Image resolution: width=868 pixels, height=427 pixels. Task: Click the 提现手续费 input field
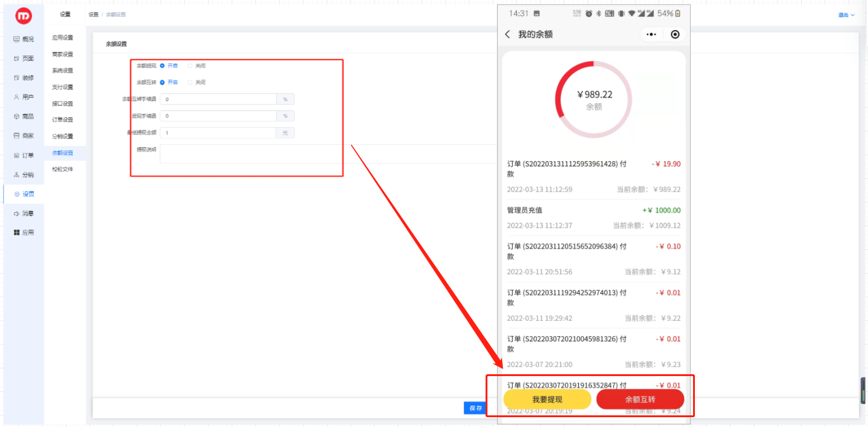point(218,116)
